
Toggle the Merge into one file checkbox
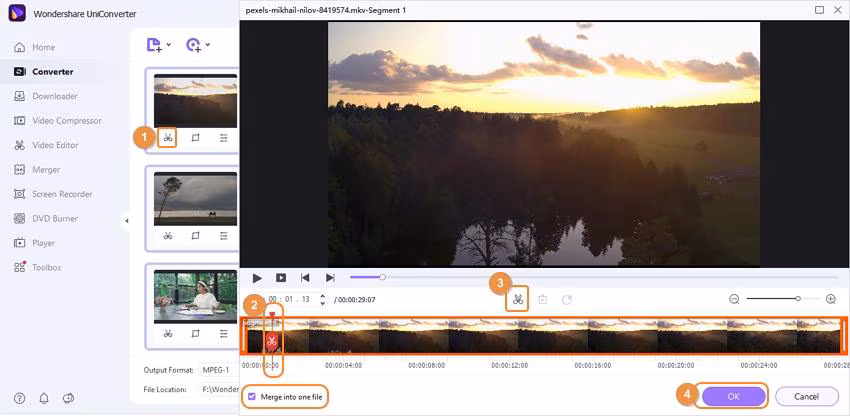tap(252, 397)
